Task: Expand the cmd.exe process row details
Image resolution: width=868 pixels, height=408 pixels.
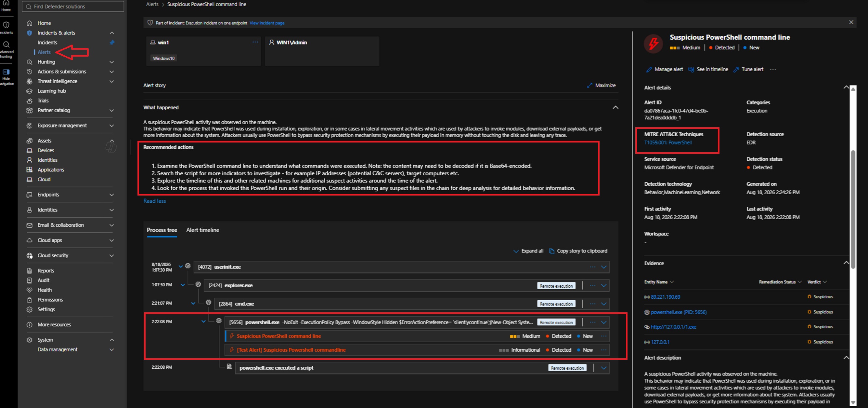Action: pos(603,304)
